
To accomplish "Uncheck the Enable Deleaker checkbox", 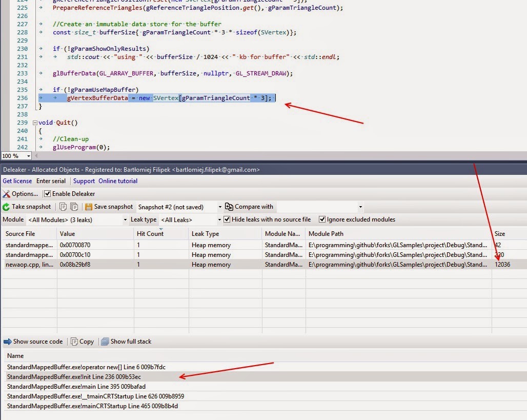I will pyautogui.click(x=47, y=194).
